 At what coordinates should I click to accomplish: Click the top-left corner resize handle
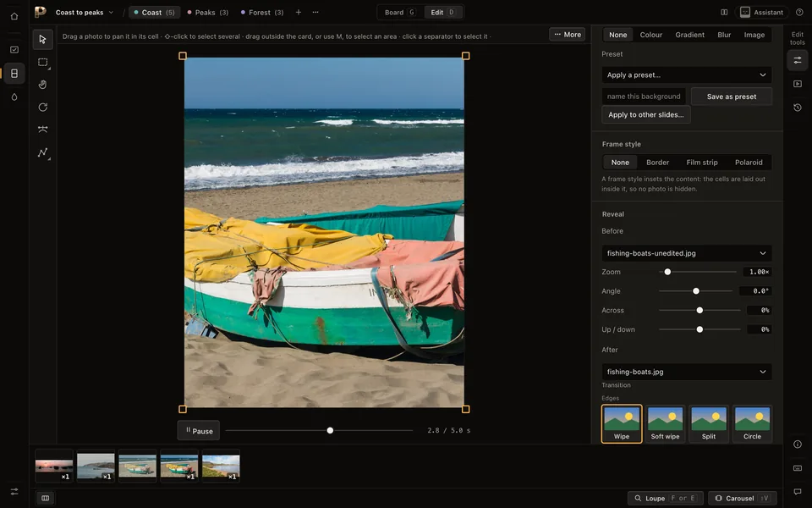pyautogui.click(x=183, y=56)
